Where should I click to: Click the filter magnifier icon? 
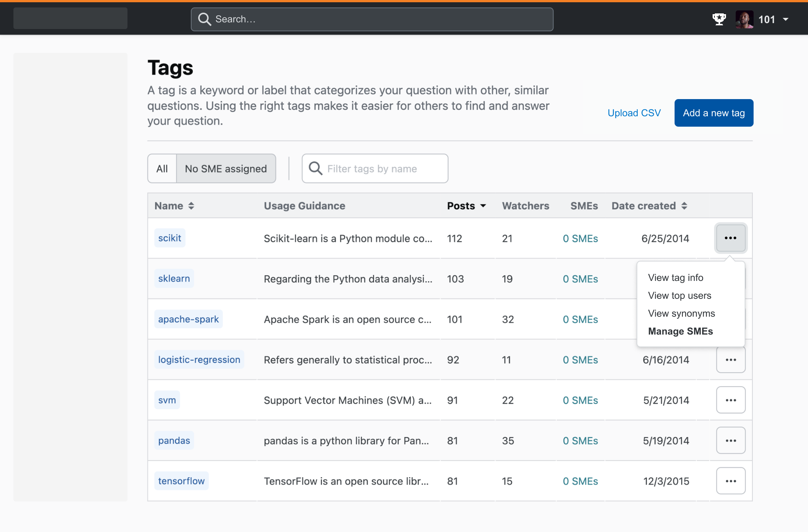tap(315, 168)
